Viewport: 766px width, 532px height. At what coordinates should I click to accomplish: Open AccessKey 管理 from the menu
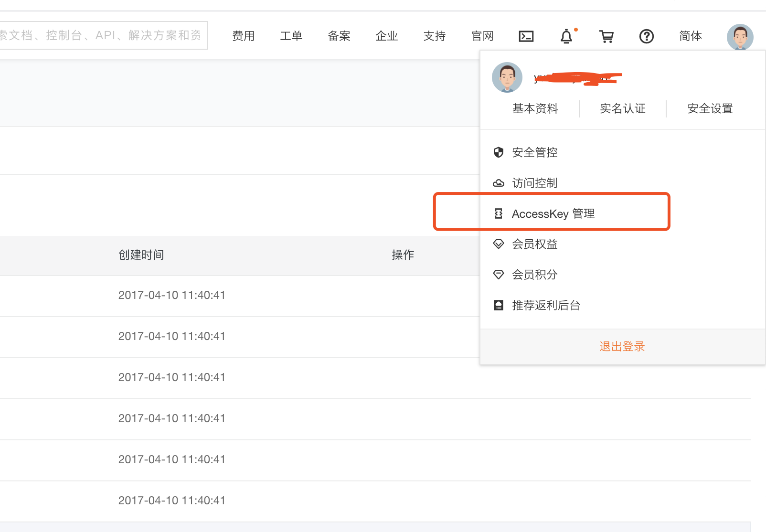pyautogui.click(x=553, y=213)
